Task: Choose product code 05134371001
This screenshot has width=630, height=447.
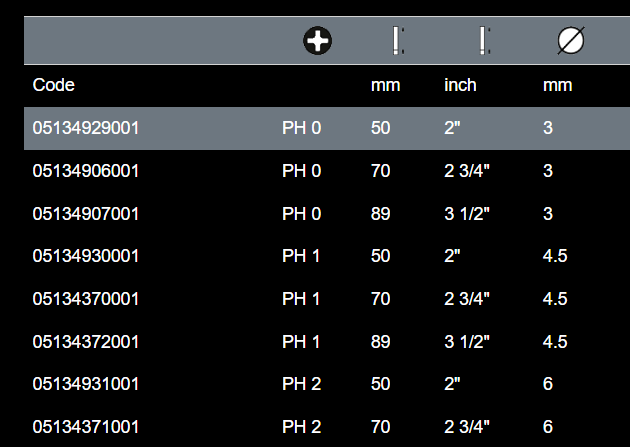Action: (x=86, y=427)
